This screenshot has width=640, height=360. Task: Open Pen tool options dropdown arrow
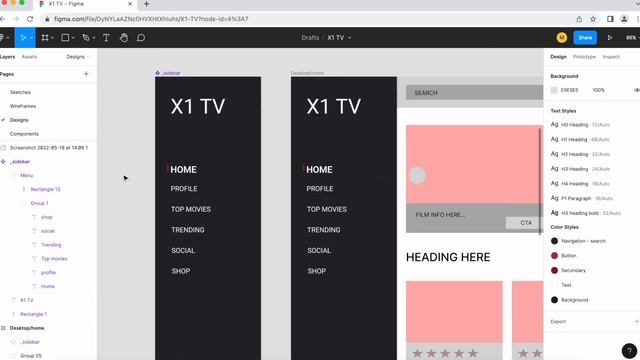tap(93, 38)
